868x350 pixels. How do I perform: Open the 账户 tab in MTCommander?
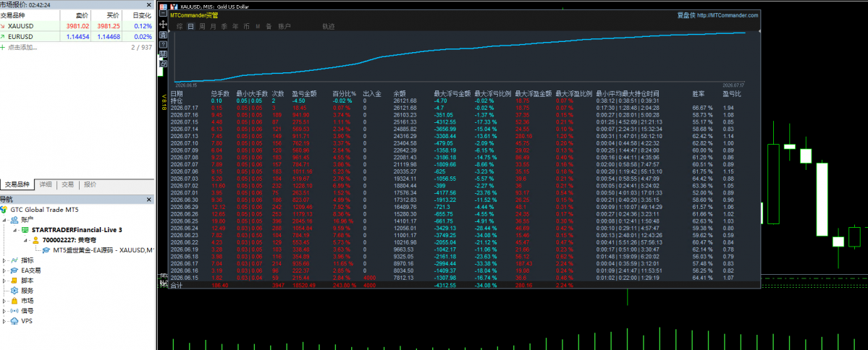[x=284, y=26]
